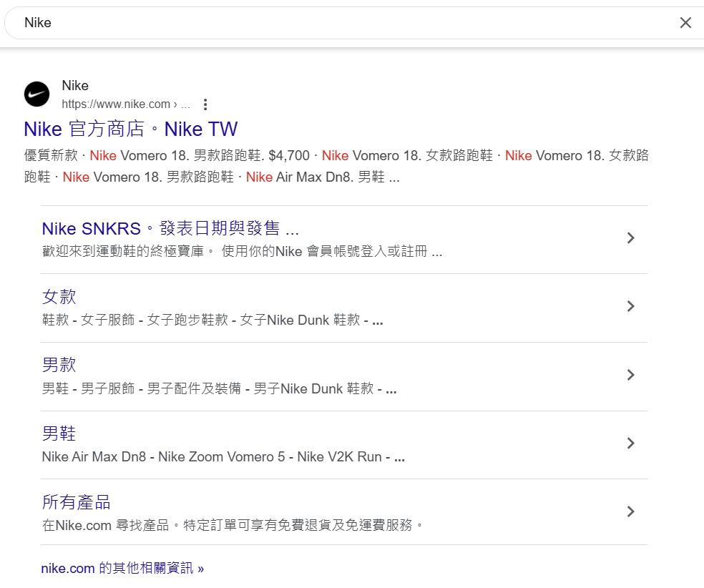The image size is (704, 588).
Task: Click the chevron beside 女款
Action: (x=630, y=307)
